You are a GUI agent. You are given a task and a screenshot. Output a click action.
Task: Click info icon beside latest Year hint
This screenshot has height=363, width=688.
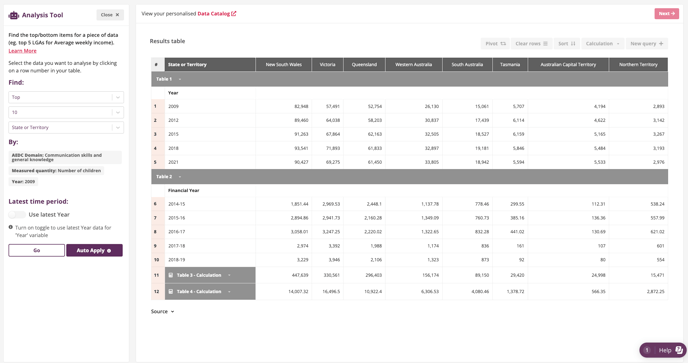tap(11, 227)
